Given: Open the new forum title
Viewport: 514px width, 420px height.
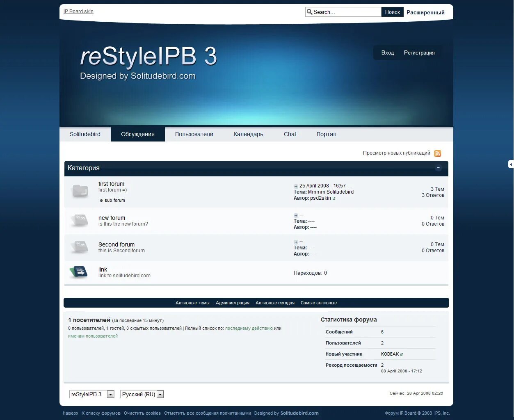Looking at the screenshot, I should coord(112,218).
